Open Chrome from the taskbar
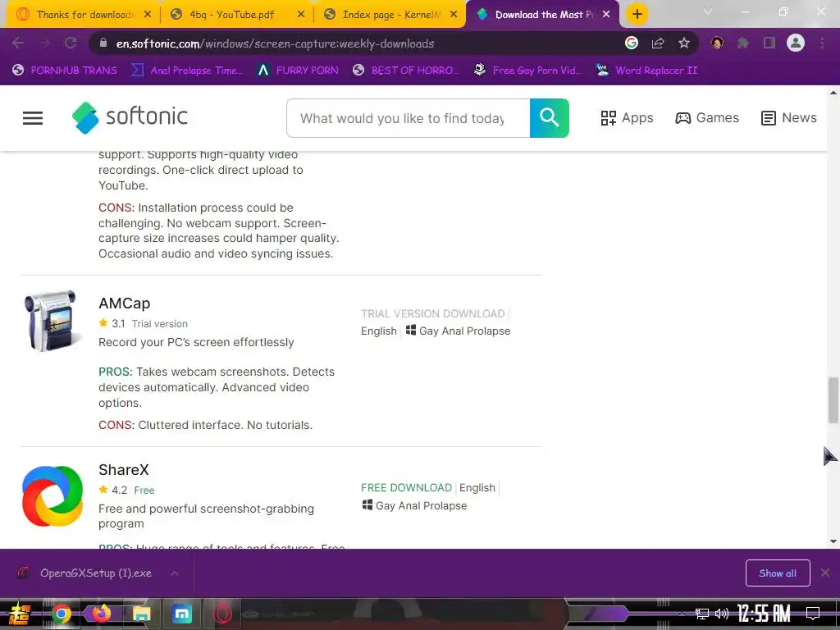Screen dimensions: 840x630 coord(62,614)
